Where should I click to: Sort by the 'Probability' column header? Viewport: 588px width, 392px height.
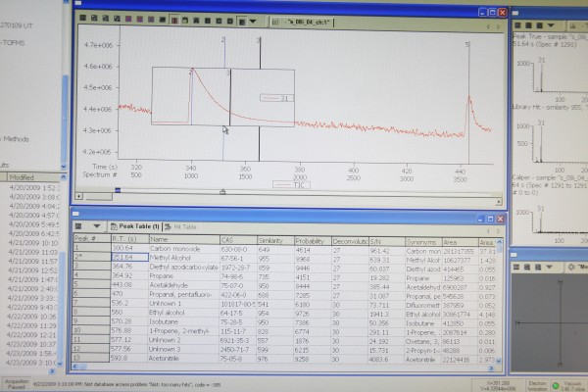point(313,241)
